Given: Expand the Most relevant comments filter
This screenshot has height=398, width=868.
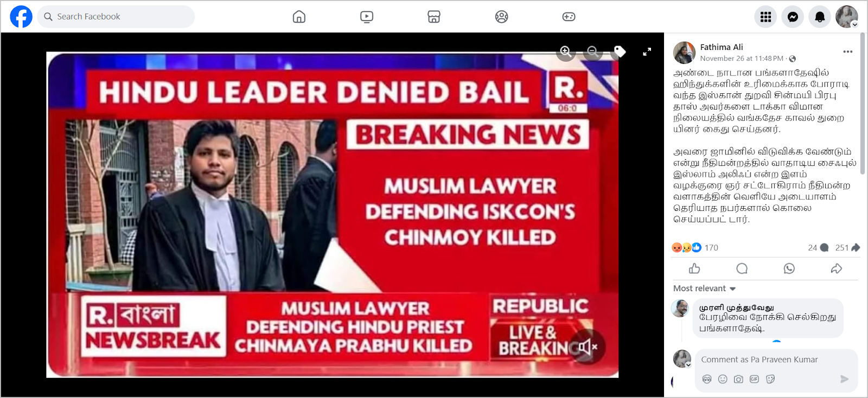Looking at the screenshot, I should (704, 288).
